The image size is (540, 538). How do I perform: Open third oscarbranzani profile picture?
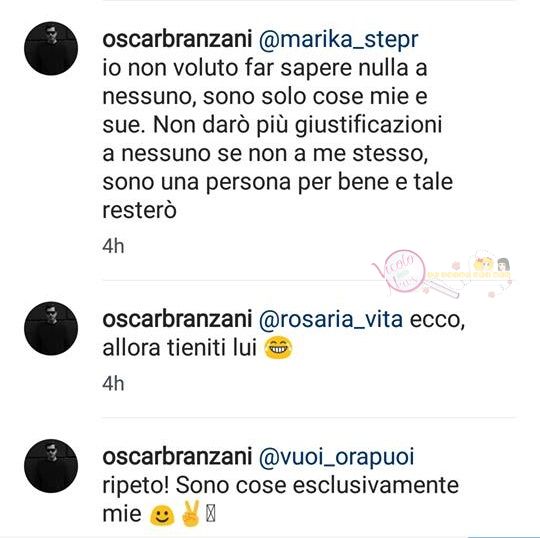pyautogui.click(x=51, y=466)
